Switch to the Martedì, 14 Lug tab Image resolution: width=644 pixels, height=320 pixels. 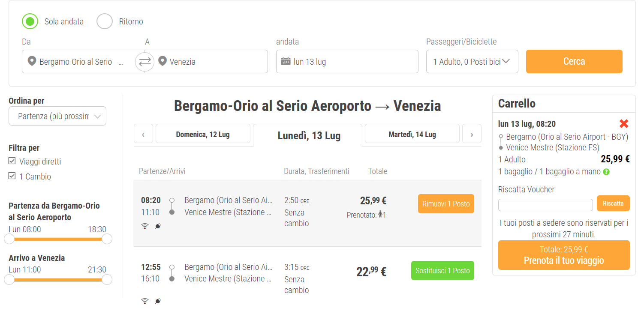click(x=412, y=134)
